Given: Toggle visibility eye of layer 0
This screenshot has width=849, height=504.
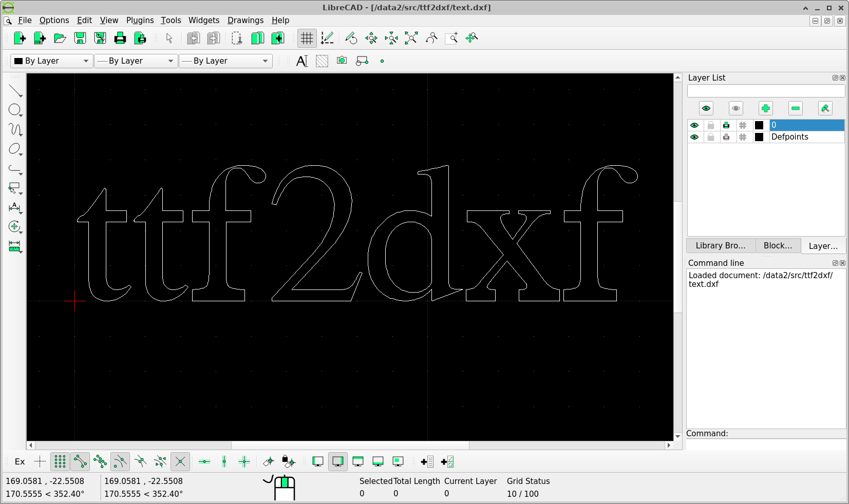Looking at the screenshot, I should 694,125.
